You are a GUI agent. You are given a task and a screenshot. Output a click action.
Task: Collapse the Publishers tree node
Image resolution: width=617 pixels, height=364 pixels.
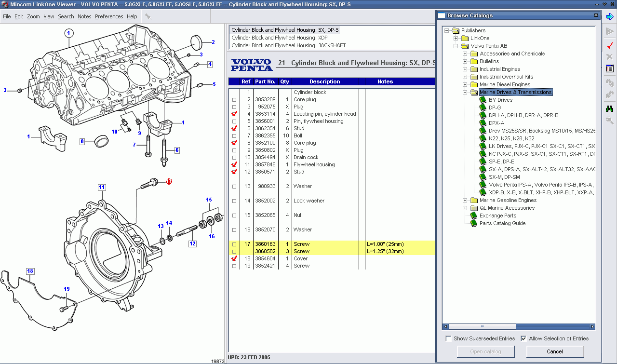pyautogui.click(x=447, y=30)
